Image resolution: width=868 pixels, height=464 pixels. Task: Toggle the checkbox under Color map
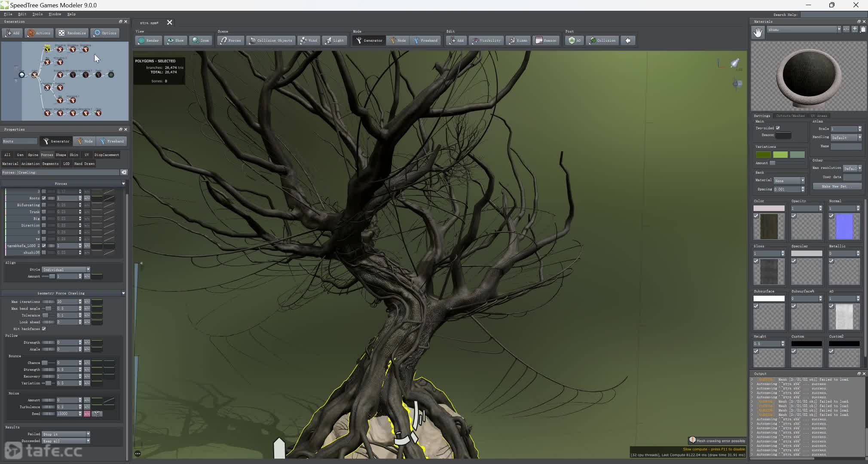[x=756, y=216]
